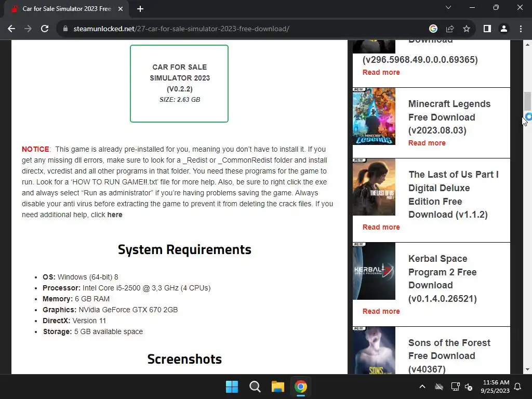This screenshot has width=532, height=399.
Task: Click the page scrollbar thumb
Action: 527,101
